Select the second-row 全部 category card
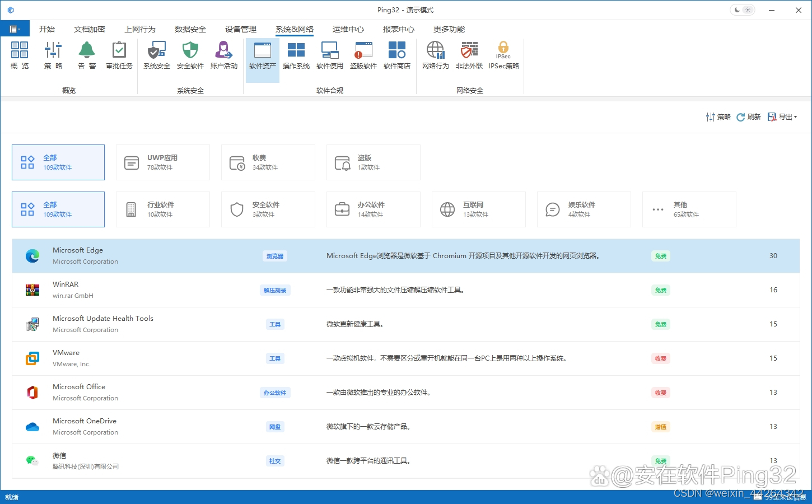Image resolution: width=812 pixels, height=504 pixels. pyautogui.click(x=58, y=209)
